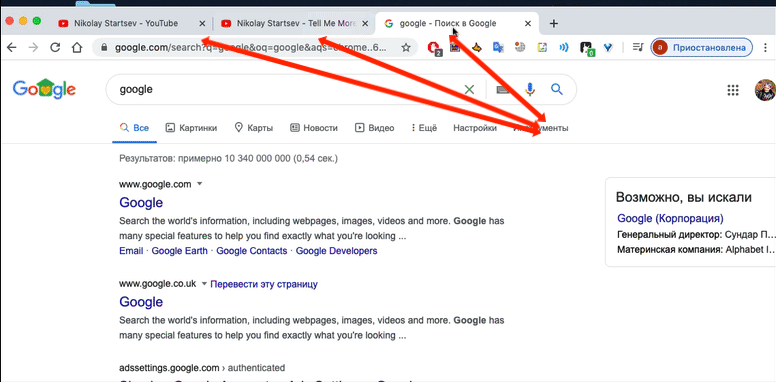776x382 pixels.
Task: Clear the search box with X
Action: 469,90
